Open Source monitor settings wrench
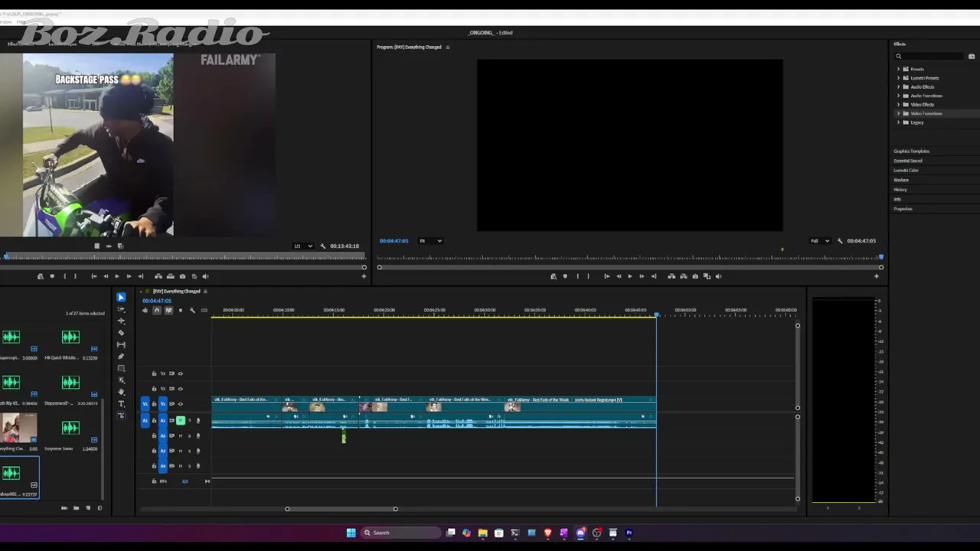Image resolution: width=980 pixels, height=551 pixels. tap(322, 246)
